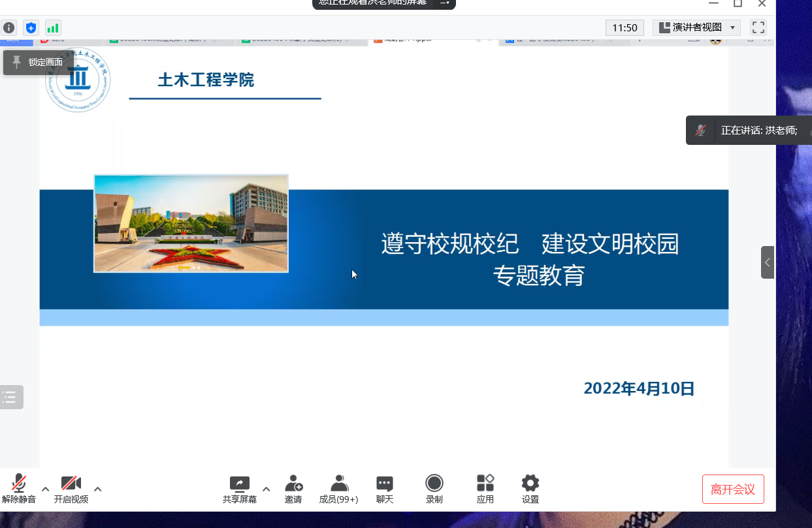The height and width of the screenshot is (528, 812).
Task: Enter full screen mode icon
Action: 758,27
